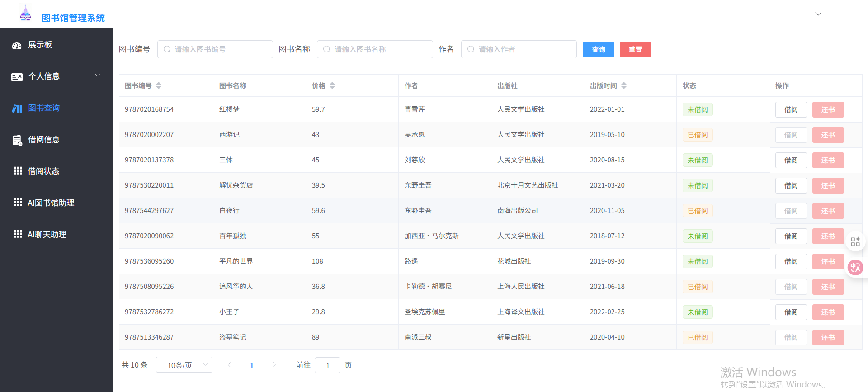Borrow 解忧杂货店 with its 借阅 button
The width and height of the screenshot is (868, 392).
[791, 186]
